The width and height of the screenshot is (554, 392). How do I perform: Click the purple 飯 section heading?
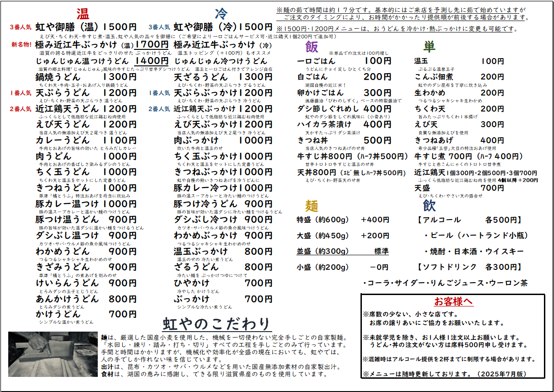pos(312,47)
